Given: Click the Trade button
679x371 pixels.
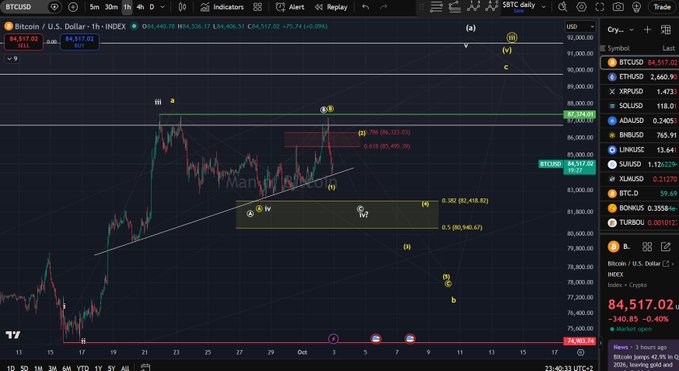Looking at the screenshot, I should coord(662,7).
